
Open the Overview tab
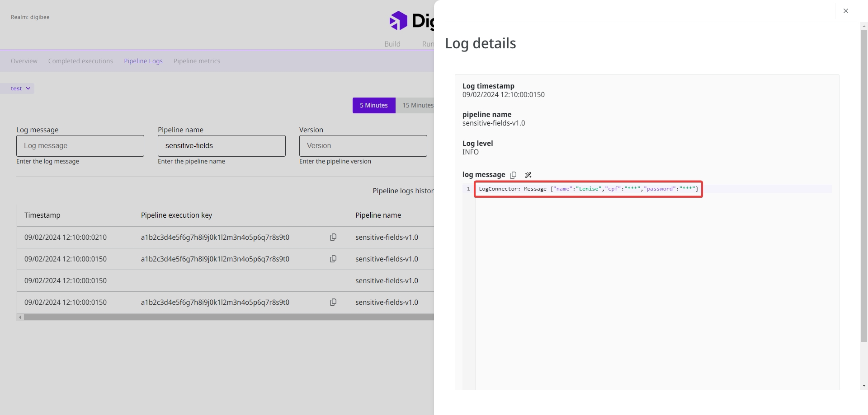[x=24, y=61]
